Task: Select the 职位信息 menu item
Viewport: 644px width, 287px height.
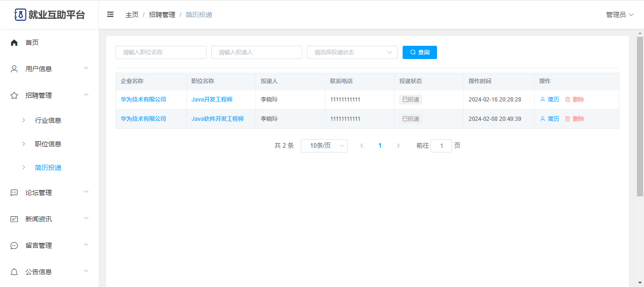Action: pos(48,144)
